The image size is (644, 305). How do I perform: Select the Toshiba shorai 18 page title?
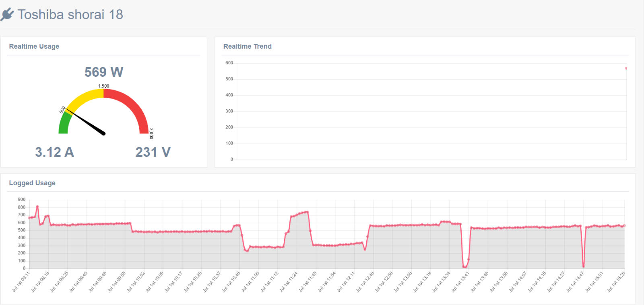tap(70, 14)
